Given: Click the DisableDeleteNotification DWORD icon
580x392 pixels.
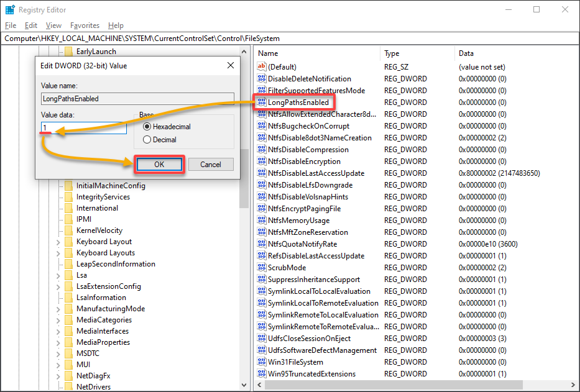Looking at the screenshot, I should (x=262, y=78).
